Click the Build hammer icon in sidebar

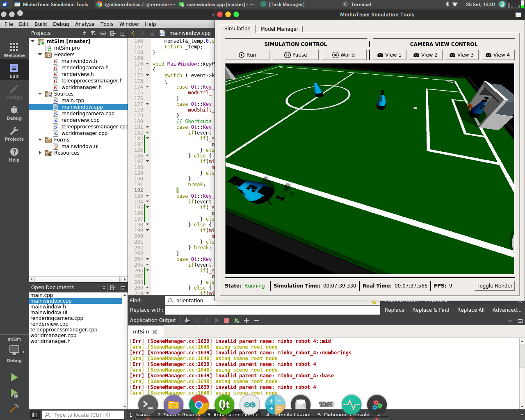(x=14, y=409)
